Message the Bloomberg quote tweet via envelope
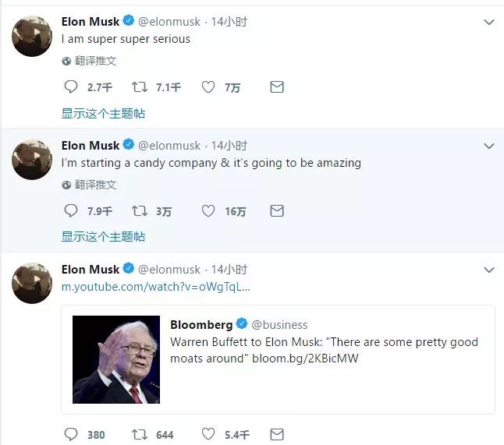504x445 pixels. pos(276,434)
